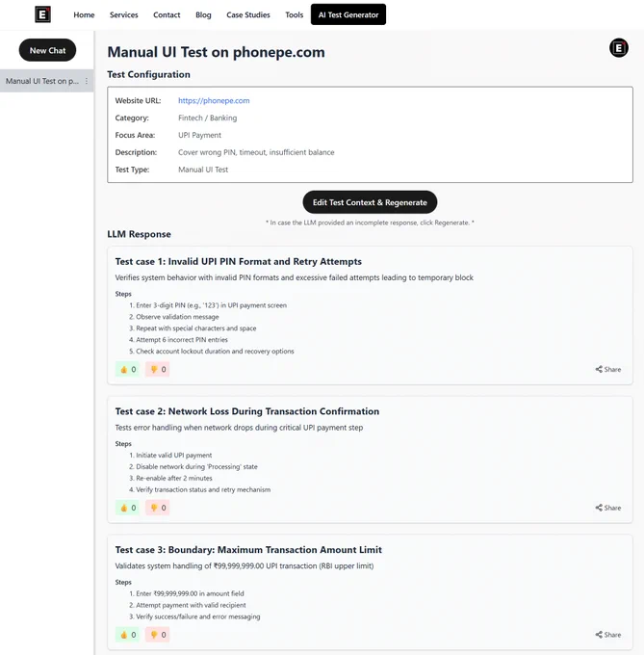The width and height of the screenshot is (644, 655).
Task: Navigate to the Blog
Action: tap(203, 14)
